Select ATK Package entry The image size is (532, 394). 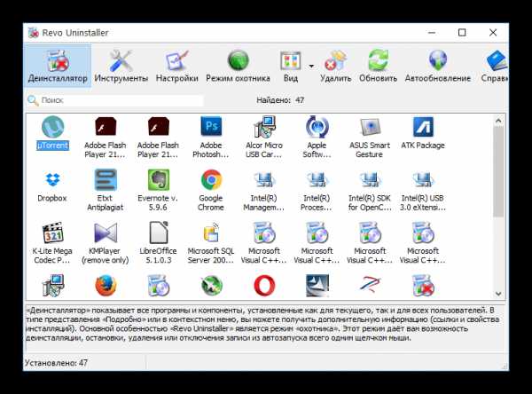coord(423,133)
